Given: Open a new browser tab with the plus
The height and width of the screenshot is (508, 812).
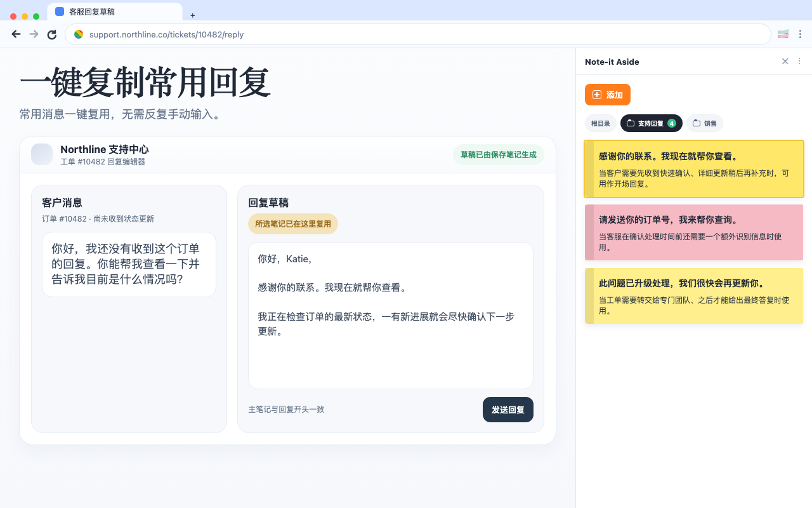Looking at the screenshot, I should click(x=192, y=15).
